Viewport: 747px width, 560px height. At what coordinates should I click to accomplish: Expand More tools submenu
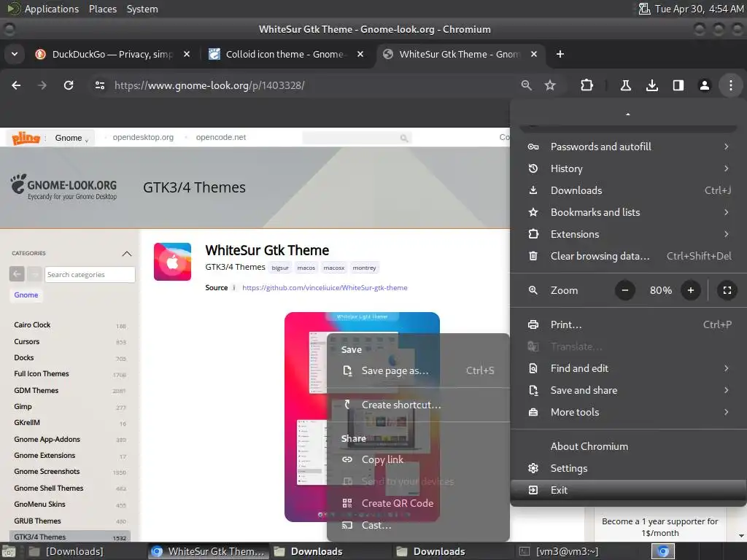coord(628,413)
